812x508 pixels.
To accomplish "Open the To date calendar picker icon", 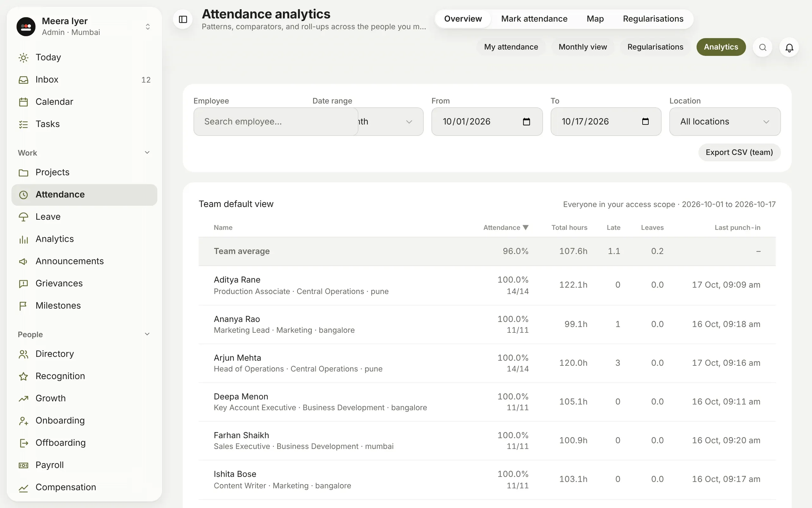I will coord(645,122).
